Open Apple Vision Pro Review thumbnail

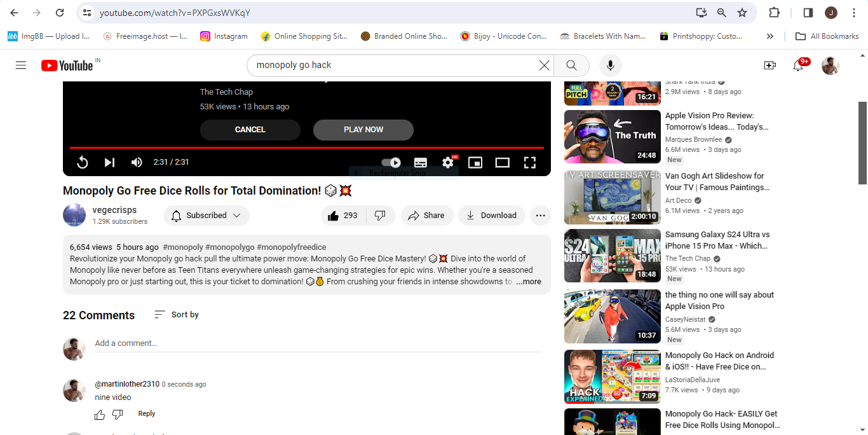tap(613, 137)
